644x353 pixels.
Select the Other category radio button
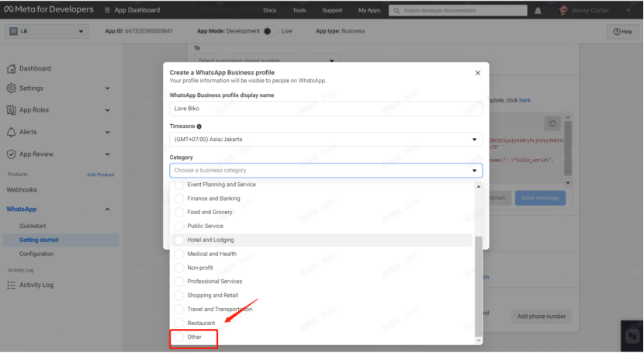click(x=180, y=337)
